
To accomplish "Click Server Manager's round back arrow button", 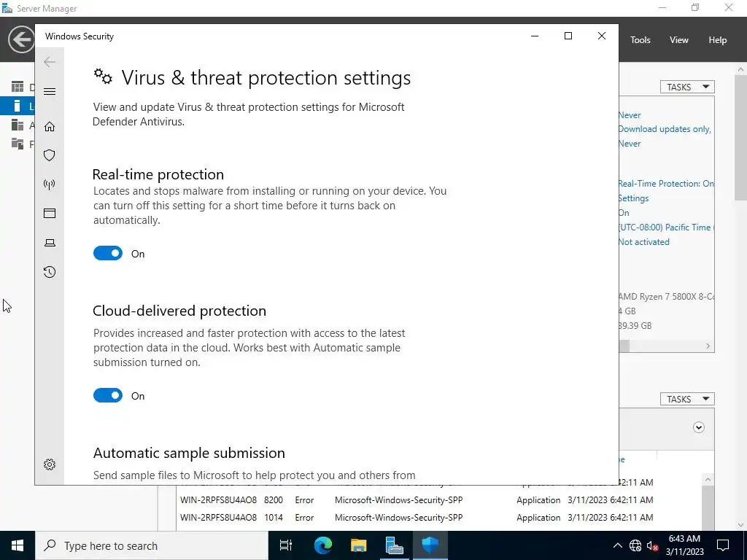I will point(21,39).
